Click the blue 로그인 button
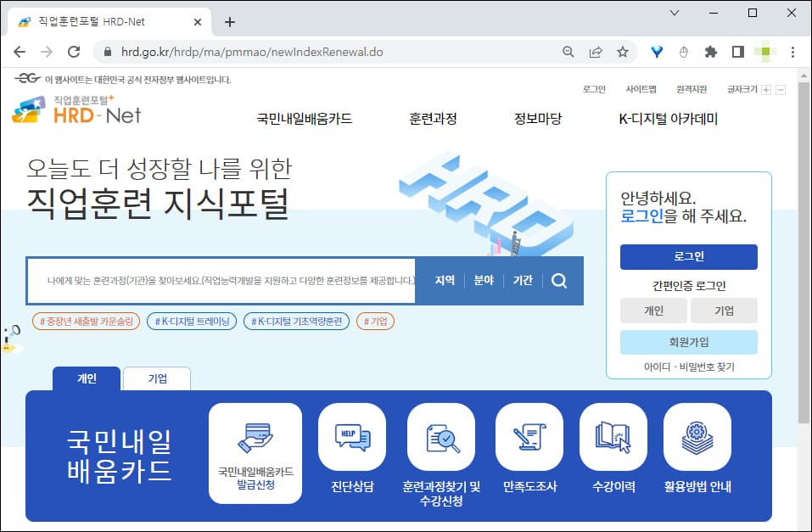Viewport: 812px width, 532px height. 689,257
